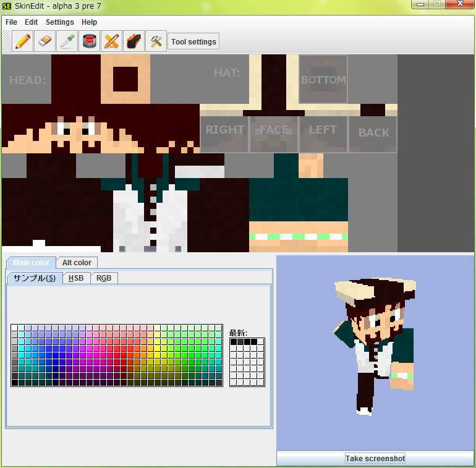This screenshot has width=476, height=468.
Task: Click the Take screenshot button
Action: tap(375, 458)
